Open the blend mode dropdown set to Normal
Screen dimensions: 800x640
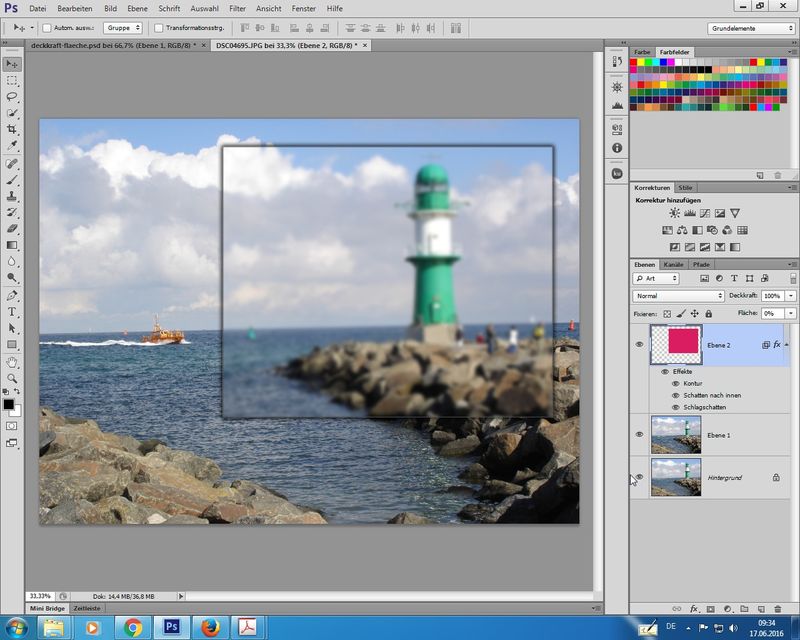click(x=679, y=296)
